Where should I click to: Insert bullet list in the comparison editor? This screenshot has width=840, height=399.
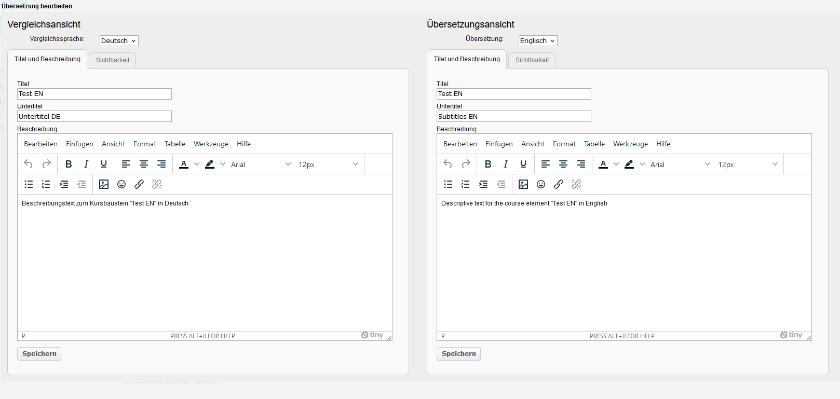click(x=28, y=184)
